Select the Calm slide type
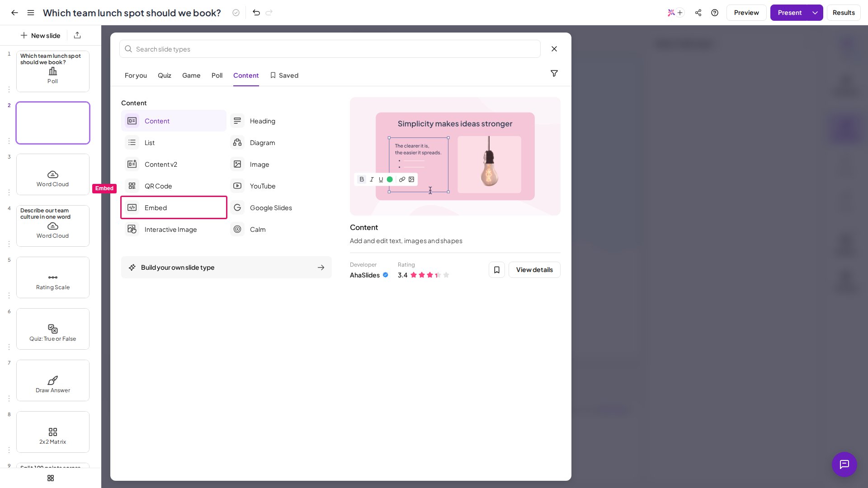Image resolution: width=868 pixels, height=488 pixels. coord(279,230)
